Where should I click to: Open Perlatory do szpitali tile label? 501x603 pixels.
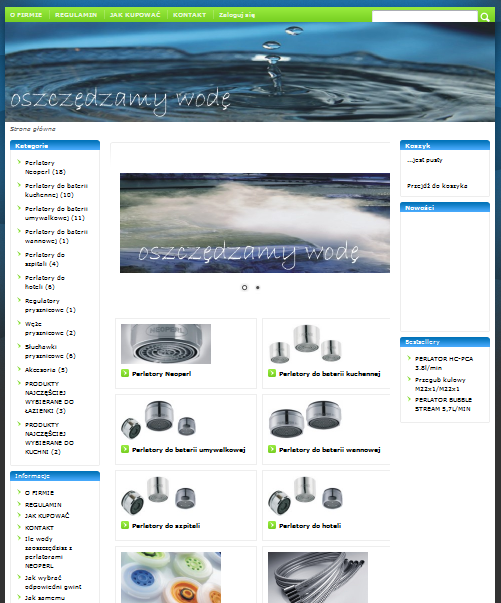click(166, 526)
